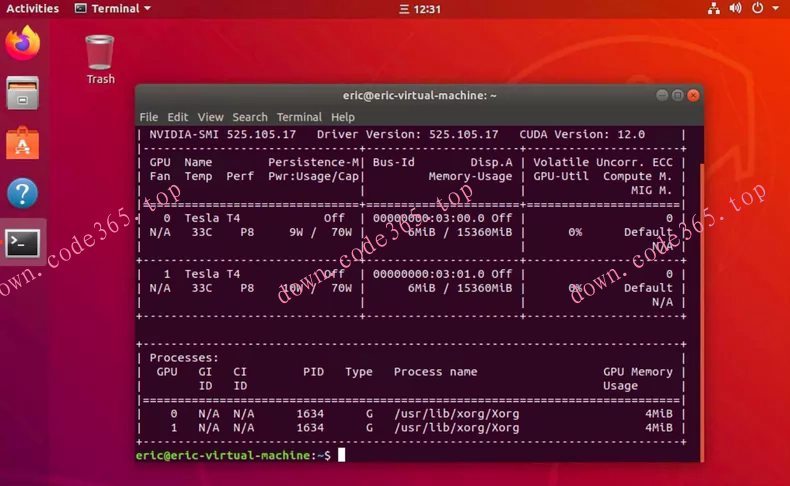The height and width of the screenshot is (486, 790).
Task: Open Firefox from the dock
Action: click(x=23, y=43)
